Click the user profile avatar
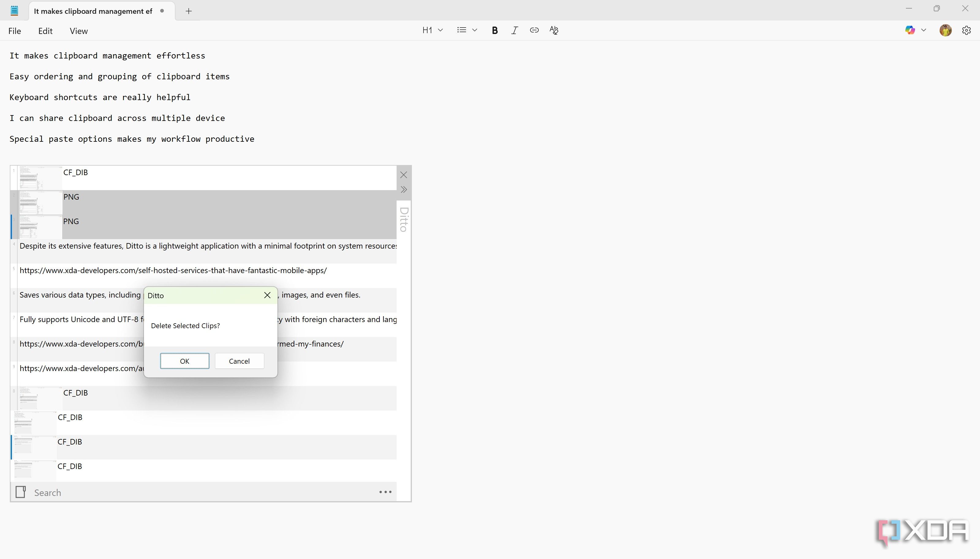980x559 pixels. pos(945,30)
